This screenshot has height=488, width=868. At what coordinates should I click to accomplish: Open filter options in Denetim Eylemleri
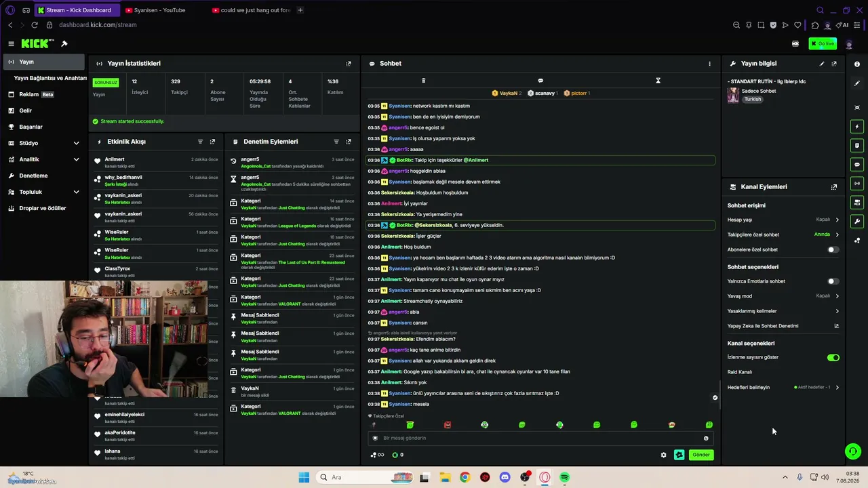(336, 142)
